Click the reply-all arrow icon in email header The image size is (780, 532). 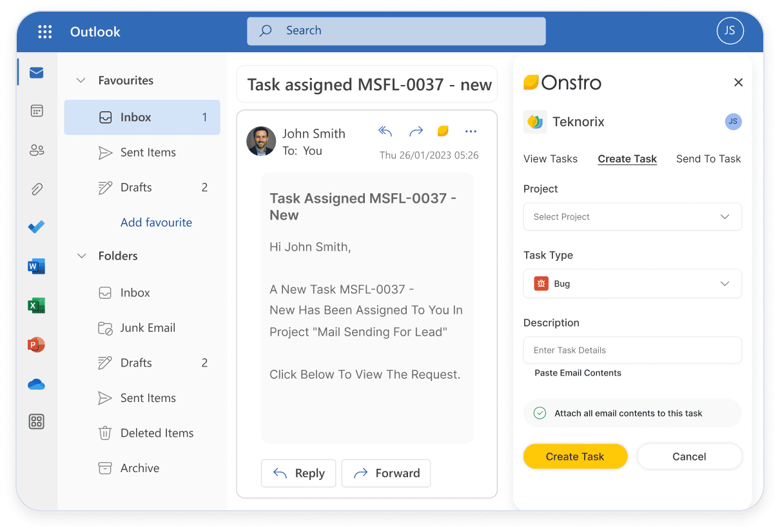tap(385, 131)
